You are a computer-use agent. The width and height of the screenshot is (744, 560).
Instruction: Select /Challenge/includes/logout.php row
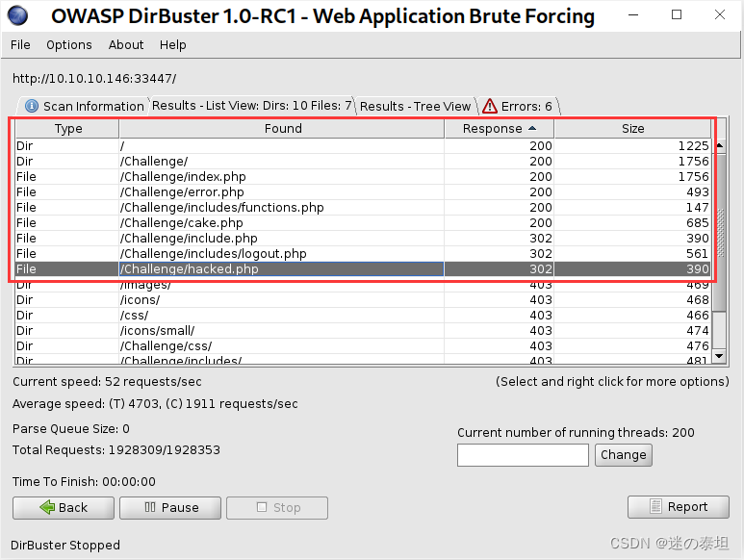pyautogui.click(x=363, y=254)
